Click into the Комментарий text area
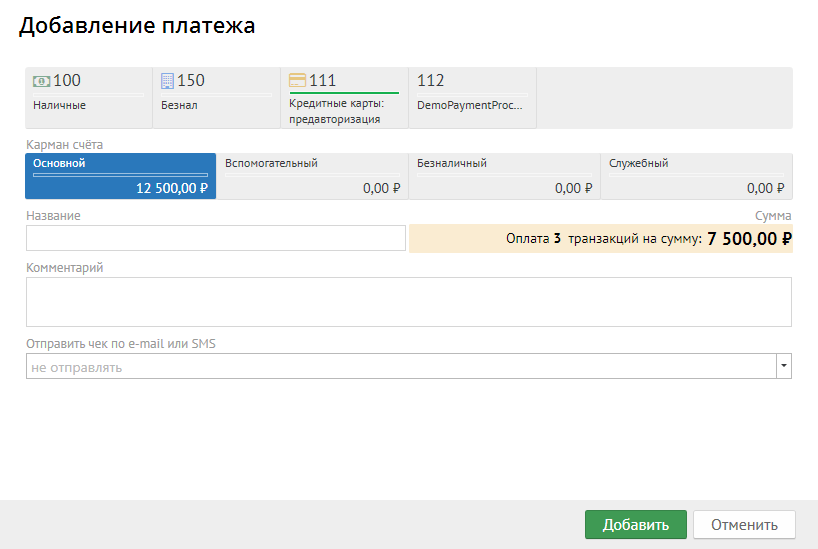The height and width of the screenshot is (549, 818). point(408,302)
